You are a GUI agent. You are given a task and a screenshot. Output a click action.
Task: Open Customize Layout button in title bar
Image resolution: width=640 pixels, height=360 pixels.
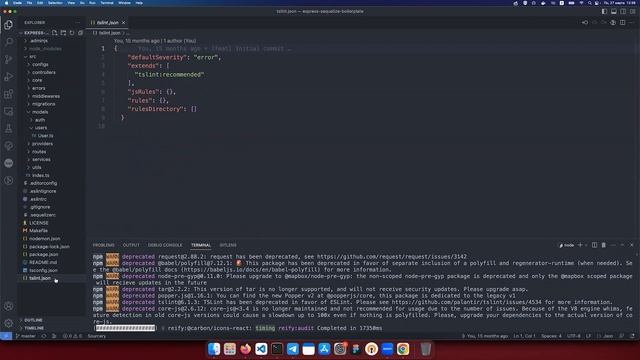pyautogui.click(x=632, y=11)
